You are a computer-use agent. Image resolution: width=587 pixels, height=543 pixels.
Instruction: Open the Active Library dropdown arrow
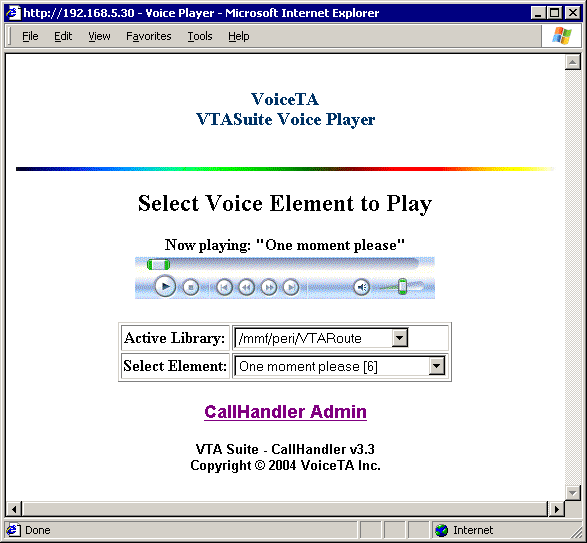coord(400,338)
